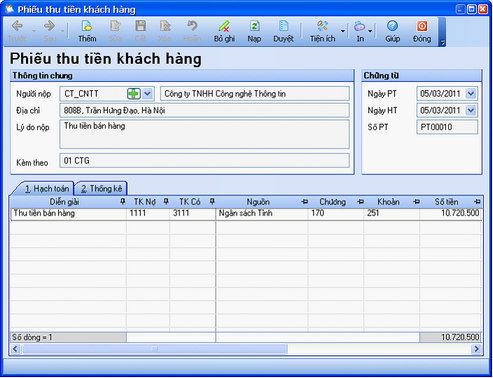493x378 pixels.
Task: Pin the Khoản column
Action: pyautogui.click(x=416, y=202)
